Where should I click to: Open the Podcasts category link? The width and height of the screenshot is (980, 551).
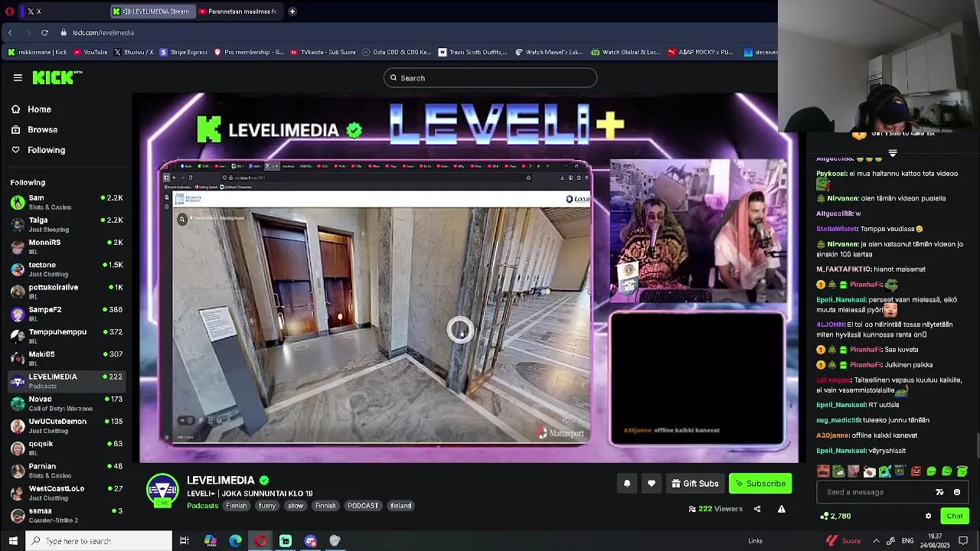202,506
